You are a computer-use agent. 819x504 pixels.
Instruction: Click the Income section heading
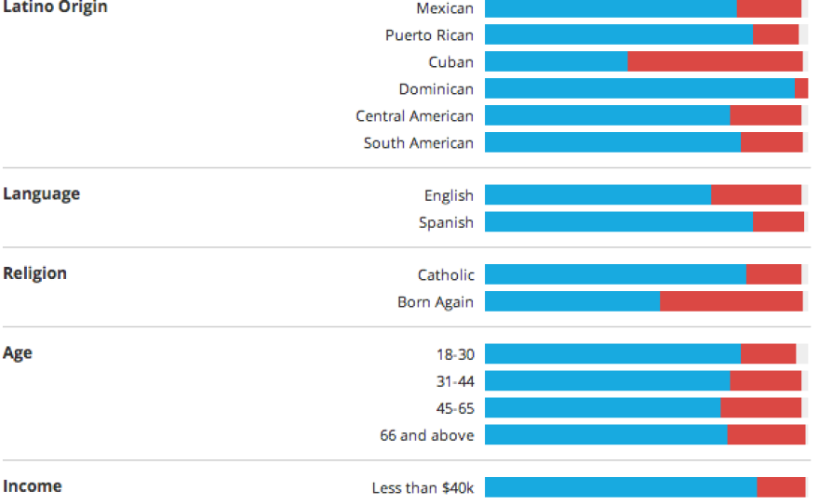33,486
